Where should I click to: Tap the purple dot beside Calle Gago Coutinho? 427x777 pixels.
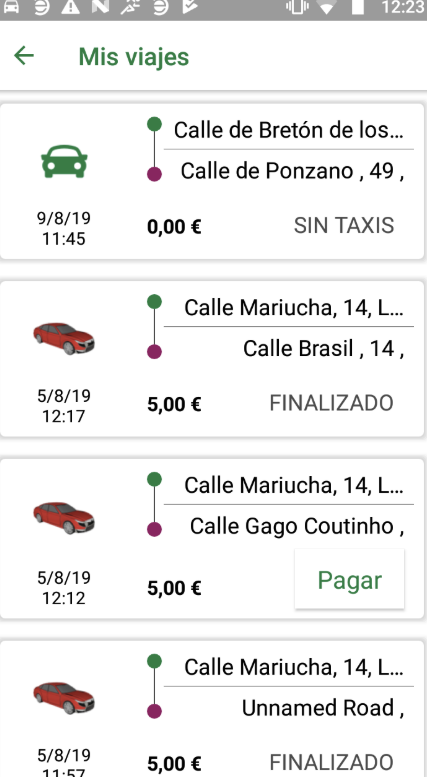[155, 529]
